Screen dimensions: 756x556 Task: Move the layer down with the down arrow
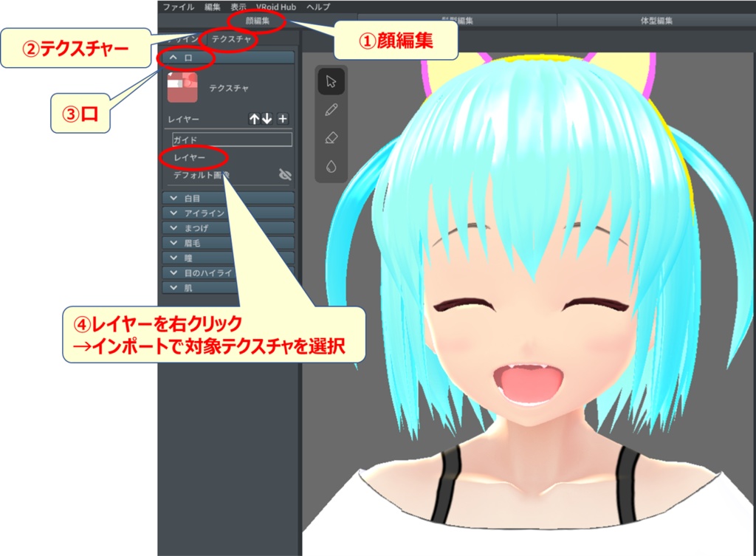266,118
